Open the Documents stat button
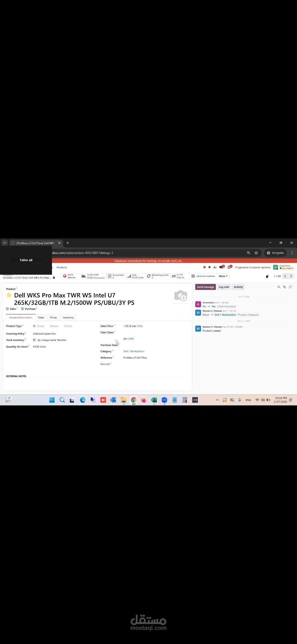This screenshot has width=297, height=644. tap(116, 276)
